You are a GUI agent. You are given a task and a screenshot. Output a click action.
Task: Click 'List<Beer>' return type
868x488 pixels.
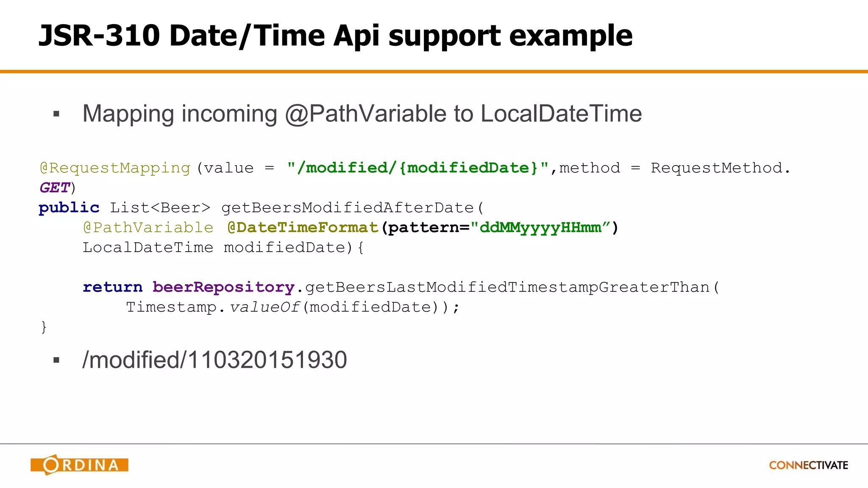(x=160, y=208)
